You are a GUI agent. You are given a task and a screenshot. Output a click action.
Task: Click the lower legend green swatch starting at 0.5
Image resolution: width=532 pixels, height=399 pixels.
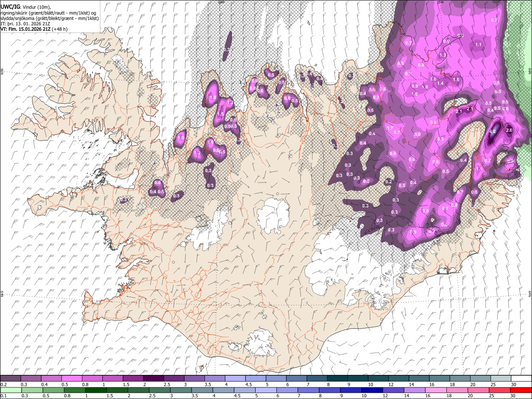click(53, 390)
